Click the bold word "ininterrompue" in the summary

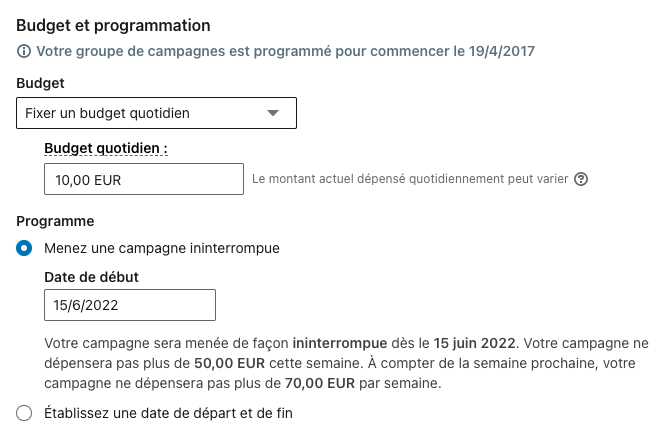(326, 343)
